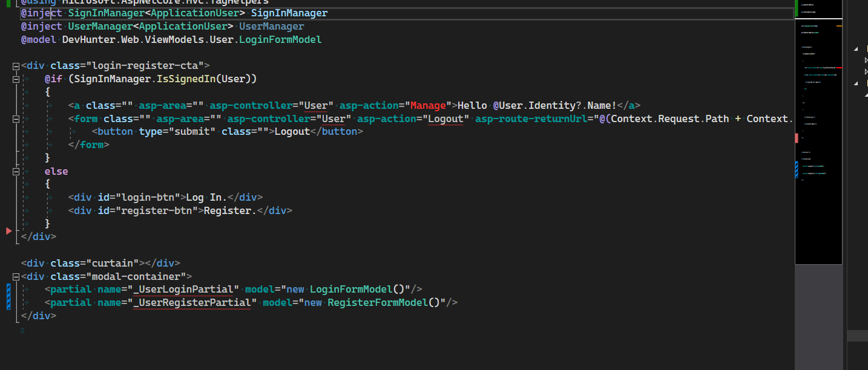This screenshot has width=868, height=370.
Task: Collapse the else block
Action: point(16,172)
